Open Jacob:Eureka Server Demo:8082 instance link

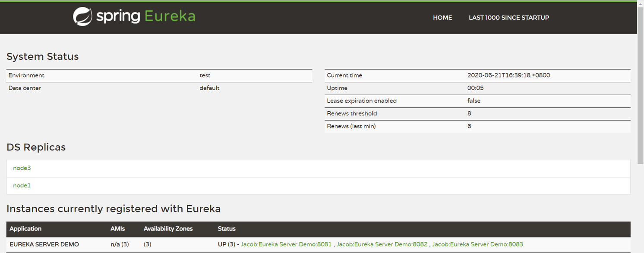[x=382, y=244]
